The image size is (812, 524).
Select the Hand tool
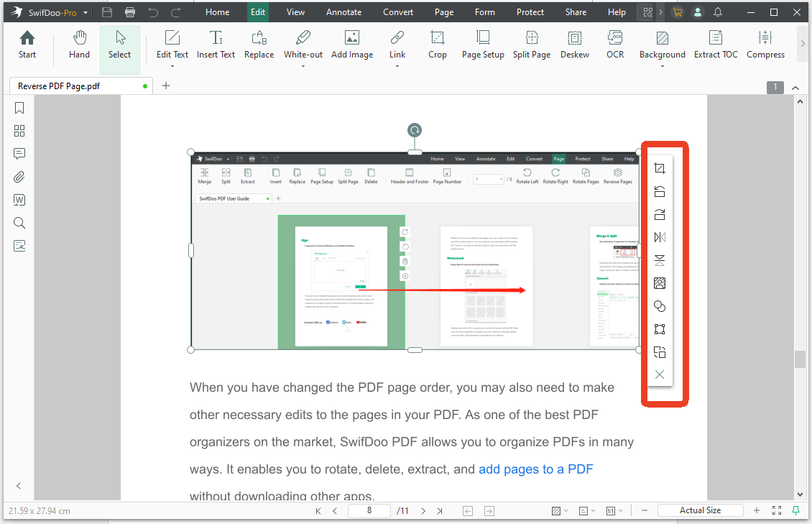click(x=79, y=45)
